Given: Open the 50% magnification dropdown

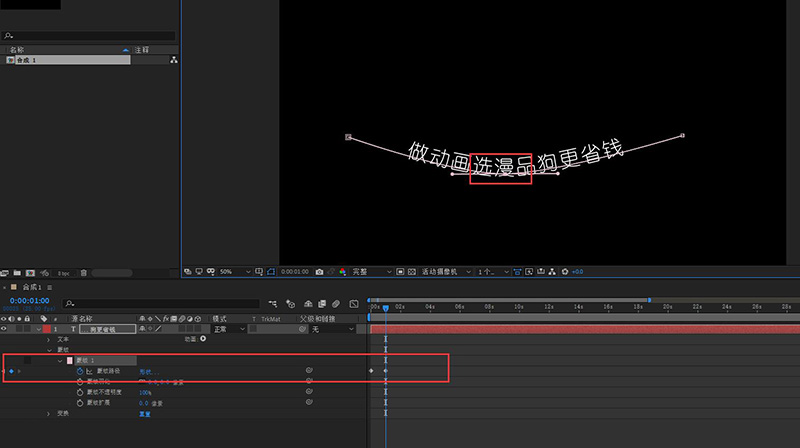Looking at the screenshot, I should click(x=235, y=272).
